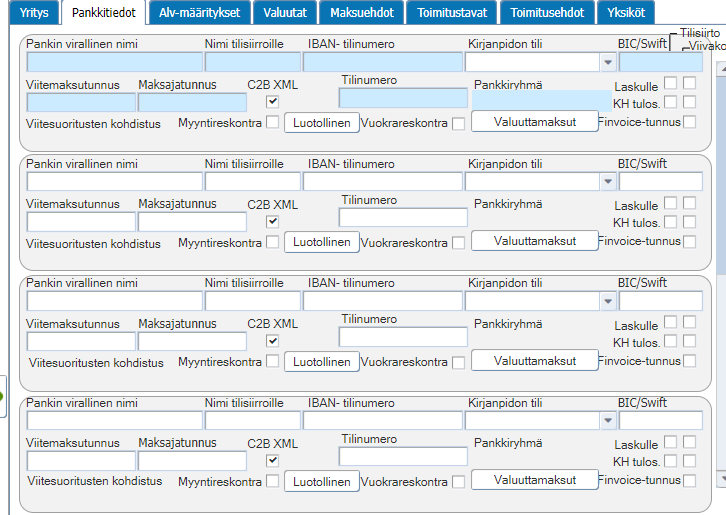Switch to the Yritys tab
This screenshot has height=515, width=726.
(x=34, y=13)
